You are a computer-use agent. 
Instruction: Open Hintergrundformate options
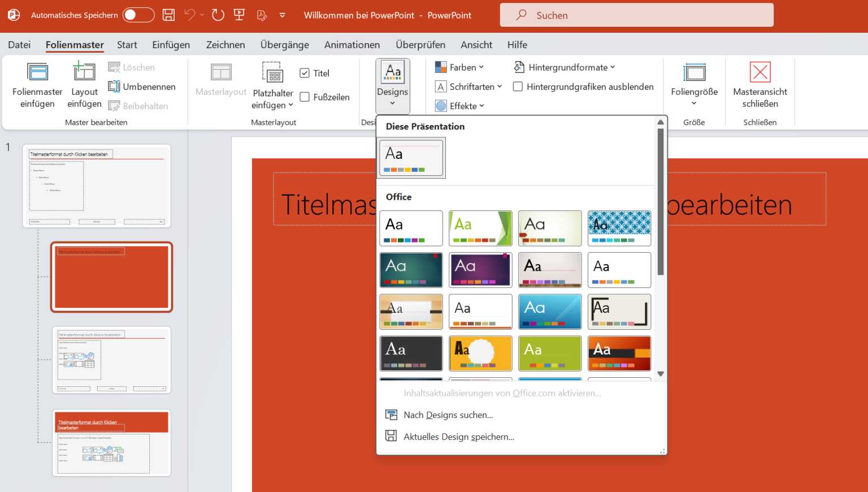[x=565, y=67]
